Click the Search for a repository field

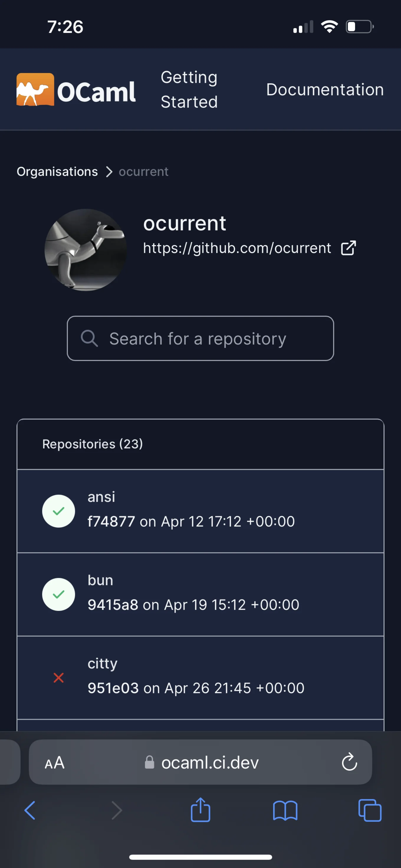(200, 338)
